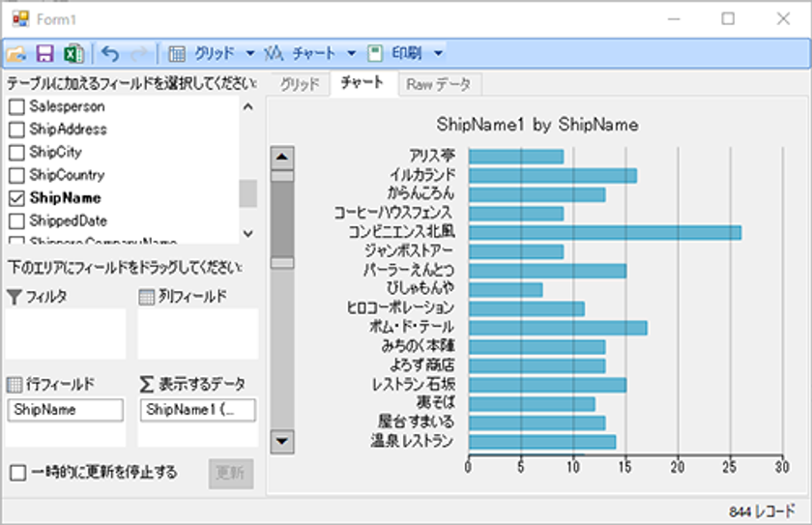Check the ShipCountry field checkbox
This screenshot has width=812, height=525.
click(x=17, y=175)
